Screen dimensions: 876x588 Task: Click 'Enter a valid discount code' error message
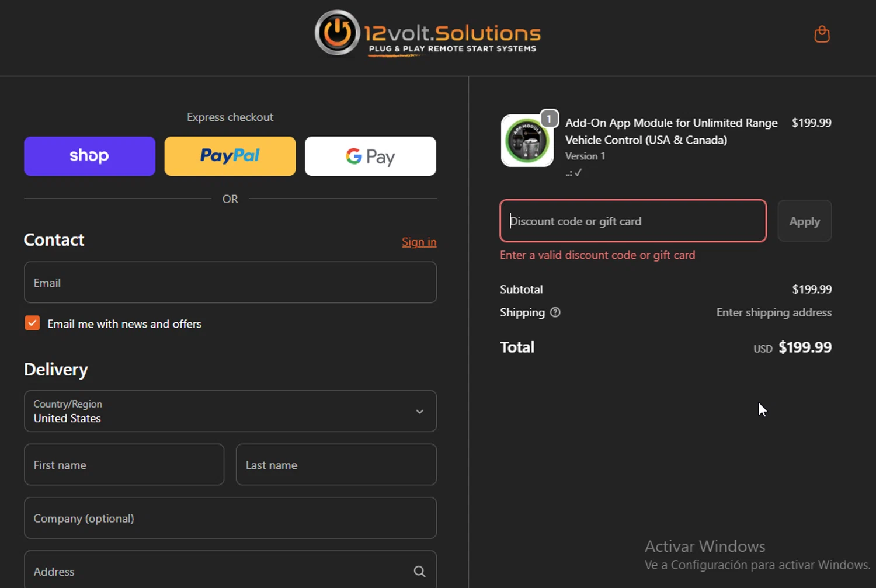tap(597, 255)
